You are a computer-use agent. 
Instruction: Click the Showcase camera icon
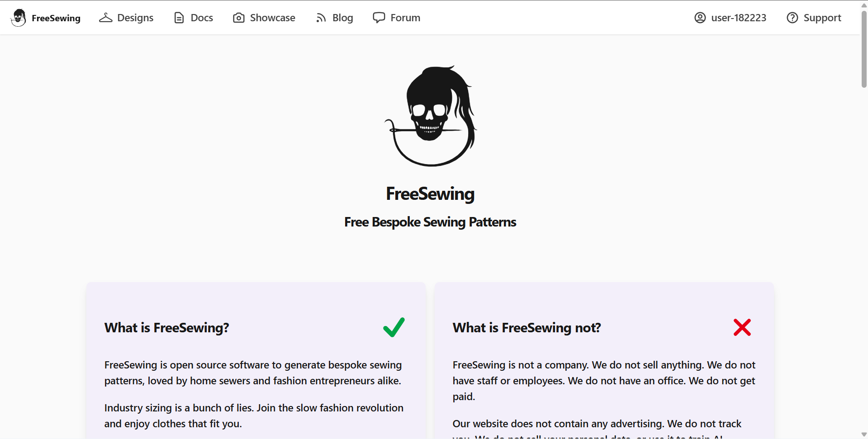pyautogui.click(x=238, y=17)
